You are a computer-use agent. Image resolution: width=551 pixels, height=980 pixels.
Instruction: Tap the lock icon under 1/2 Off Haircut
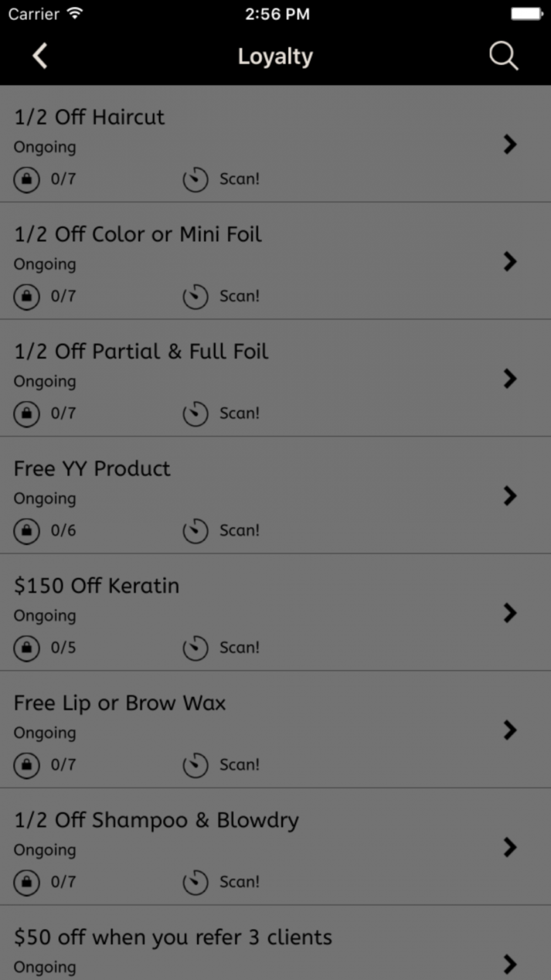pyautogui.click(x=26, y=179)
